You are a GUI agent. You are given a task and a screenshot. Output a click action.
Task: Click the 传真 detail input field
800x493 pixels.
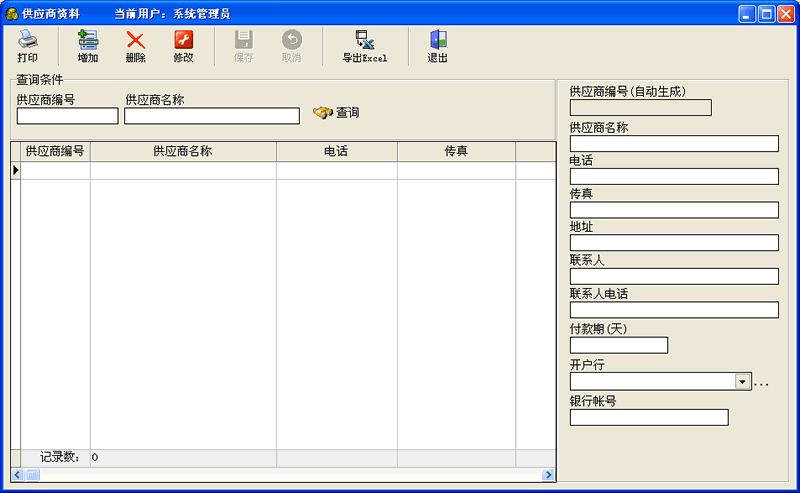(674, 210)
